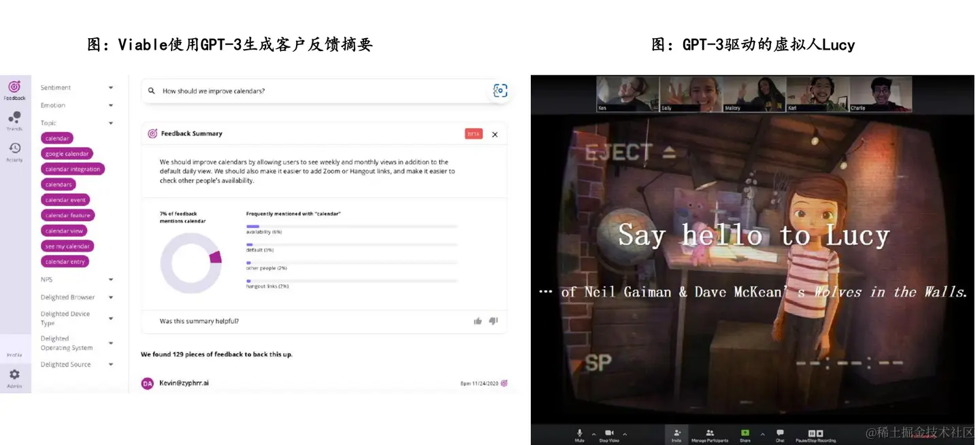980x445 pixels.
Task: Click the scan icon beside the search bar
Action: point(500,90)
